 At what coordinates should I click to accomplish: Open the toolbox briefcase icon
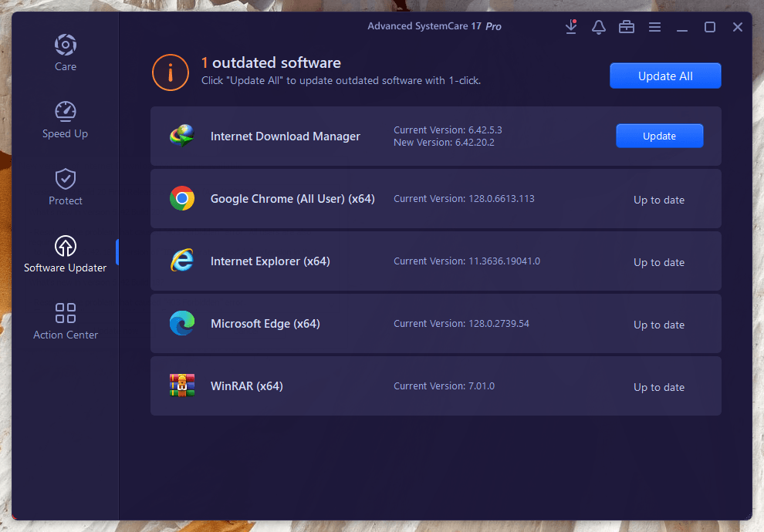pyautogui.click(x=627, y=27)
